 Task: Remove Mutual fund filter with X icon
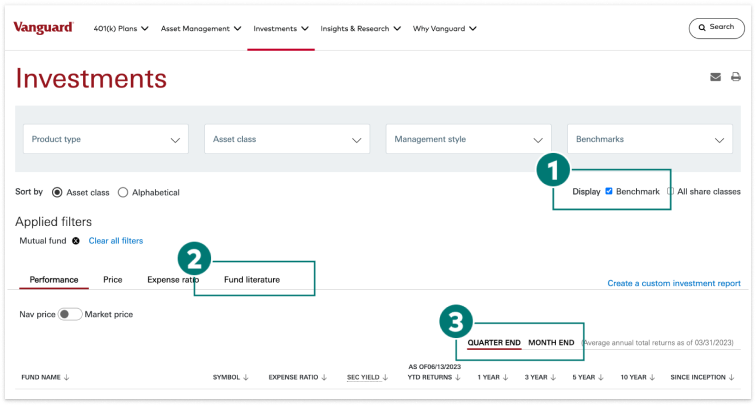(x=76, y=241)
